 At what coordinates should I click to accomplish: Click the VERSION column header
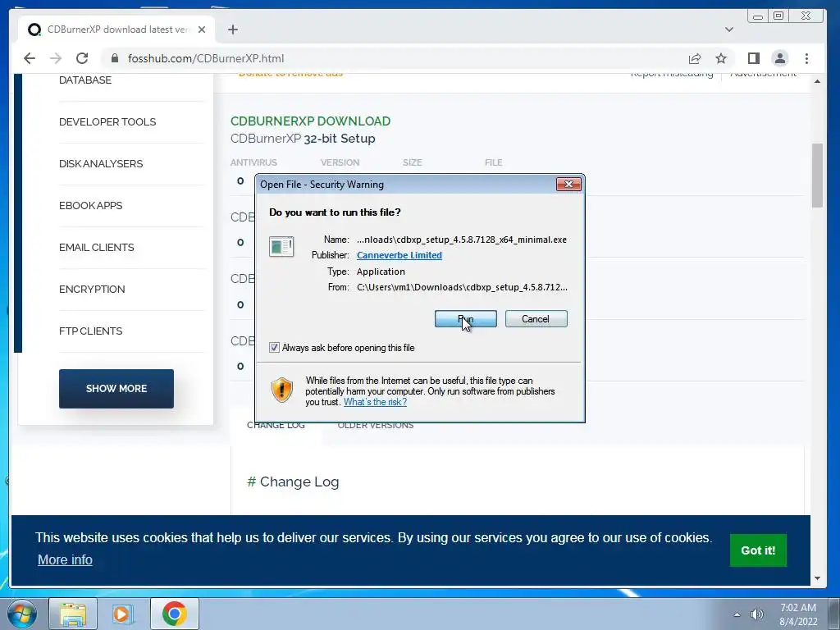tap(340, 162)
